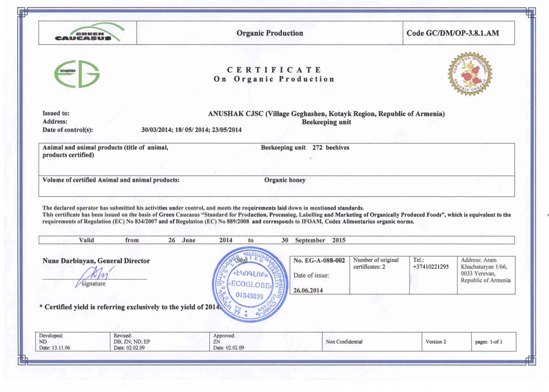Click the start date '26 June 2014'
This screenshot has width=549, height=392.
pos(200,240)
